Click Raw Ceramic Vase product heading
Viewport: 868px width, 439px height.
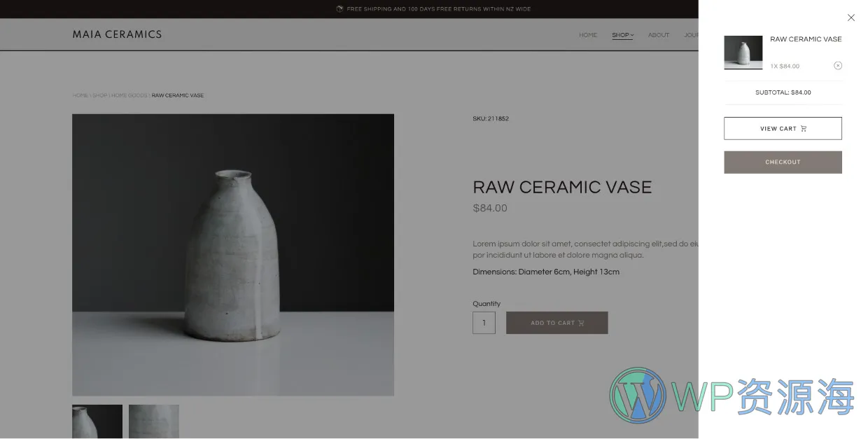tap(562, 187)
